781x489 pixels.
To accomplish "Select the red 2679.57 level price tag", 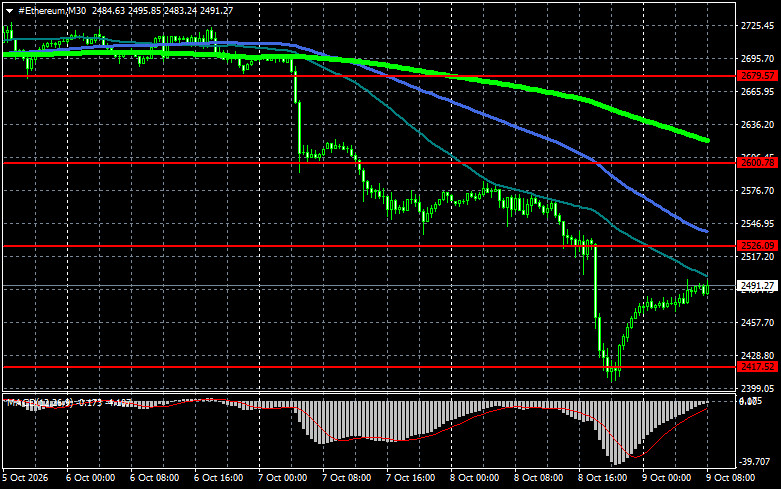I will (x=758, y=76).
